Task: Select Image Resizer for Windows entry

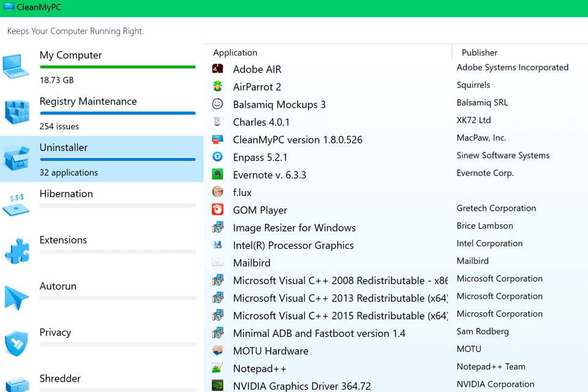Action: [294, 228]
